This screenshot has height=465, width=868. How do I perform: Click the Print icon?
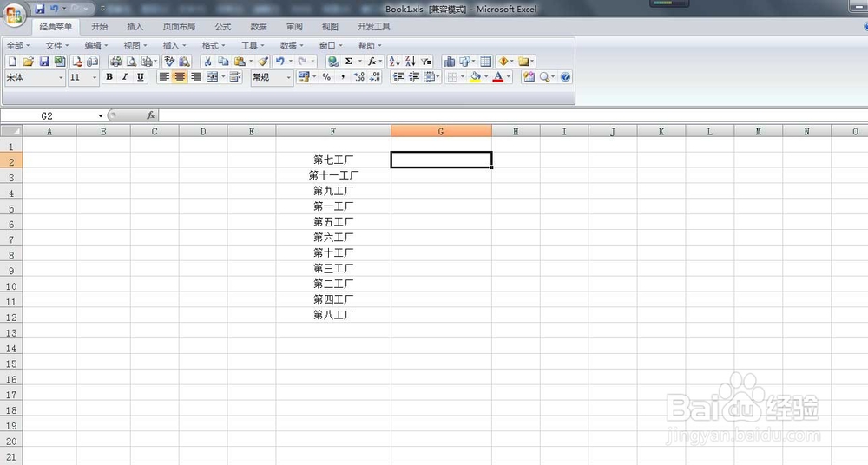point(115,62)
